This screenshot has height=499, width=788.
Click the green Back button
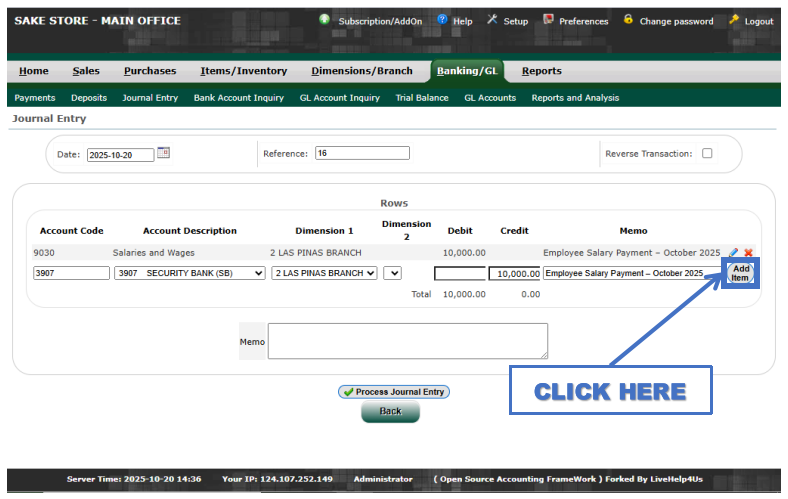(390, 412)
